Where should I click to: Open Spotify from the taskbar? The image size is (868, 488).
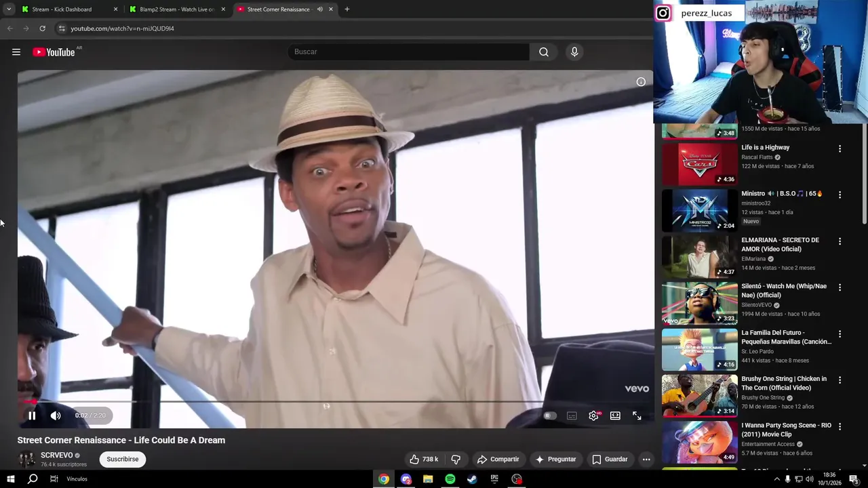(x=450, y=479)
